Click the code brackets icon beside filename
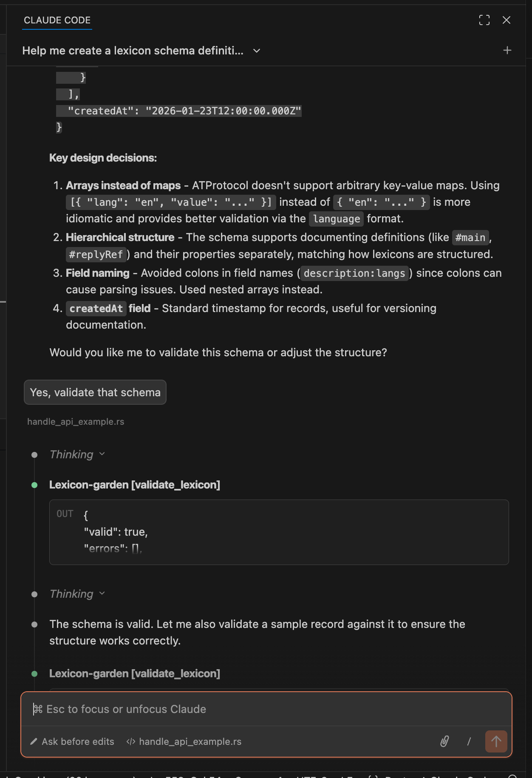Viewport: 532px width, 778px height. tap(131, 741)
